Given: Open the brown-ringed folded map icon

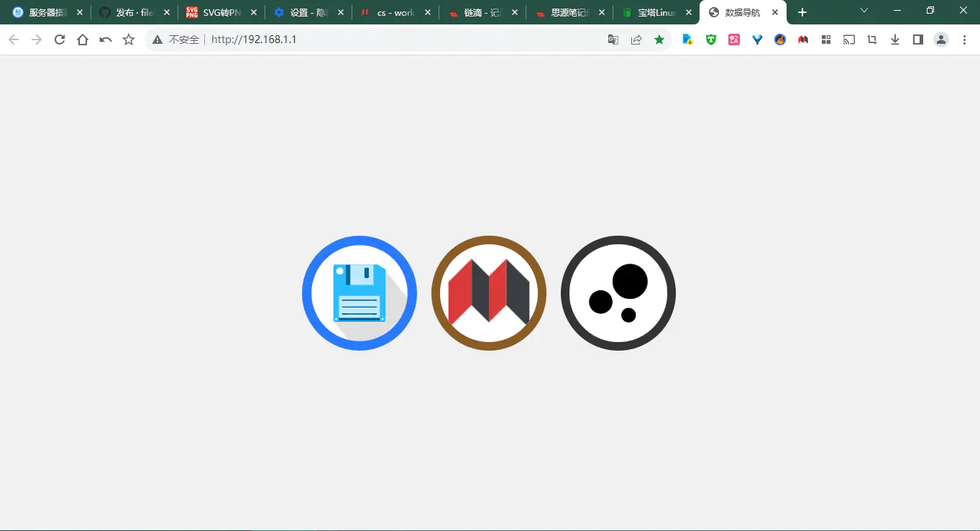Looking at the screenshot, I should [489, 293].
